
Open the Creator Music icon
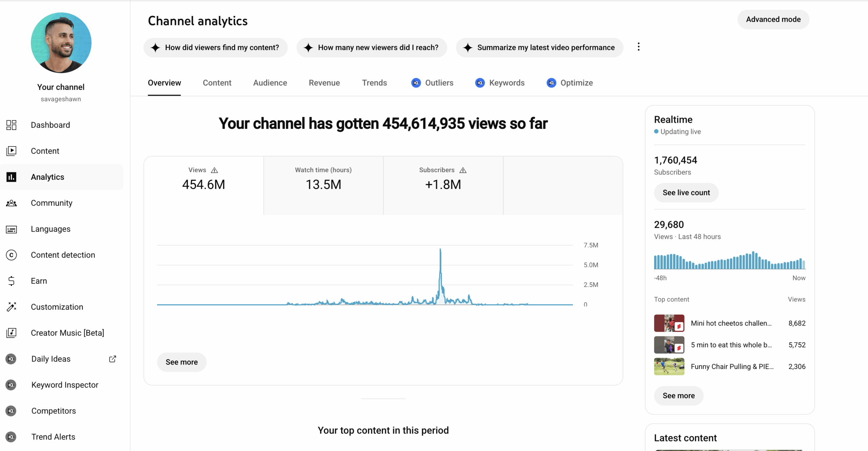point(11,333)
